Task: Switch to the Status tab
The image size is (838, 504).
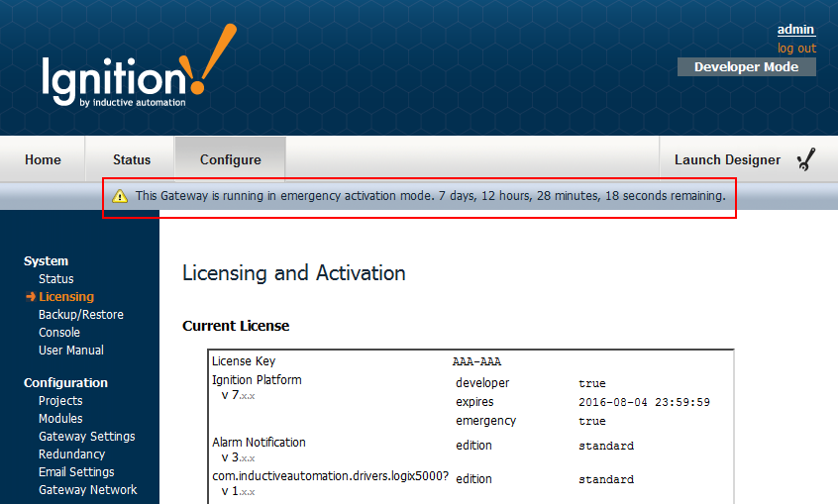Action: (x=132, y=159)
